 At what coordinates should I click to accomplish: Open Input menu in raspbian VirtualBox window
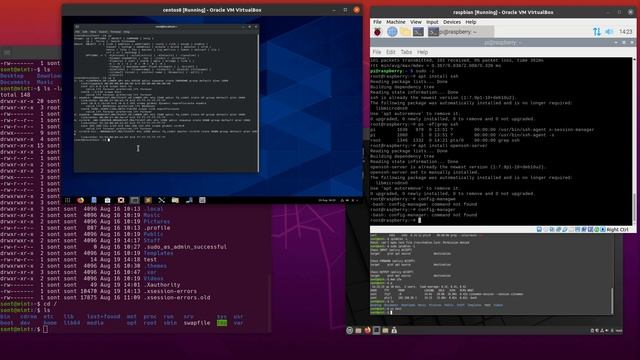pyautogui.click(x=432, y=22)
